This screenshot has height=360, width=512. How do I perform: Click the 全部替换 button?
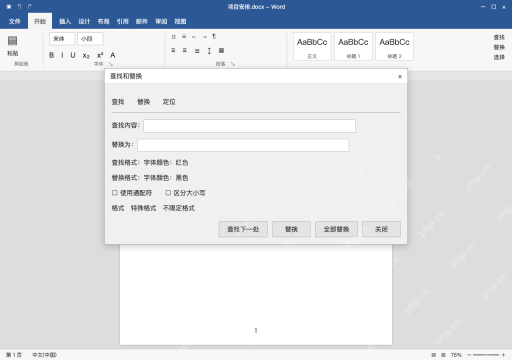tap(336, 229)
